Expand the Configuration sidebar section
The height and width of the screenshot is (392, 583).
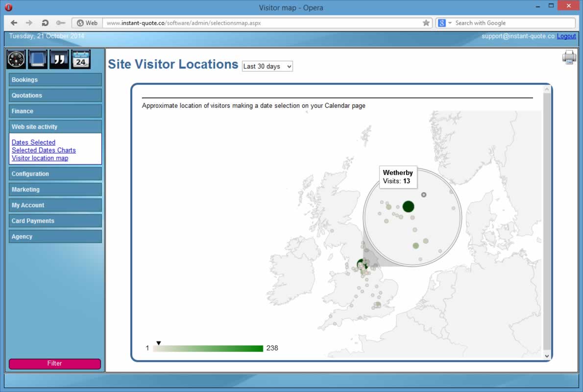[55, 174]
